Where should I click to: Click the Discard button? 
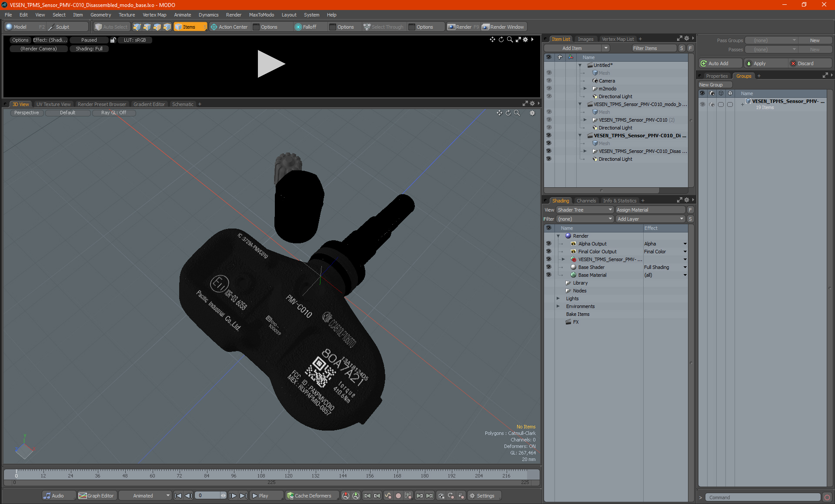pyautogui.click(x=810, y=63)
